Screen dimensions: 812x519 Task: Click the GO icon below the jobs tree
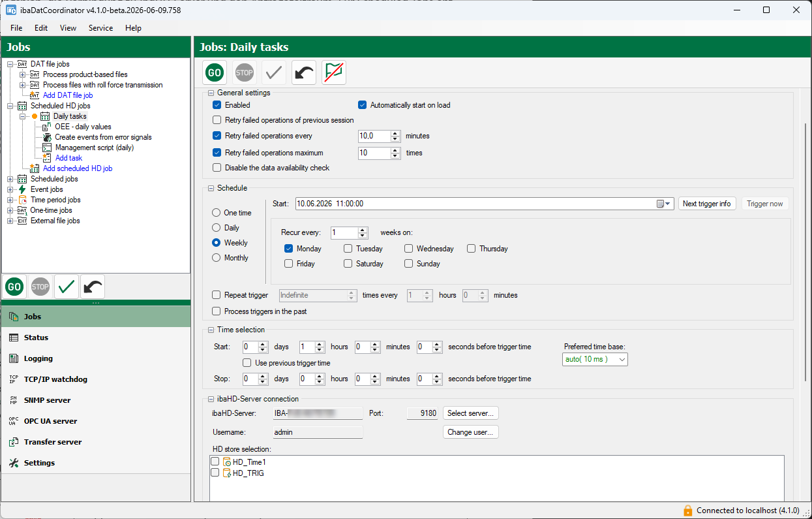(x=15, y=287)
